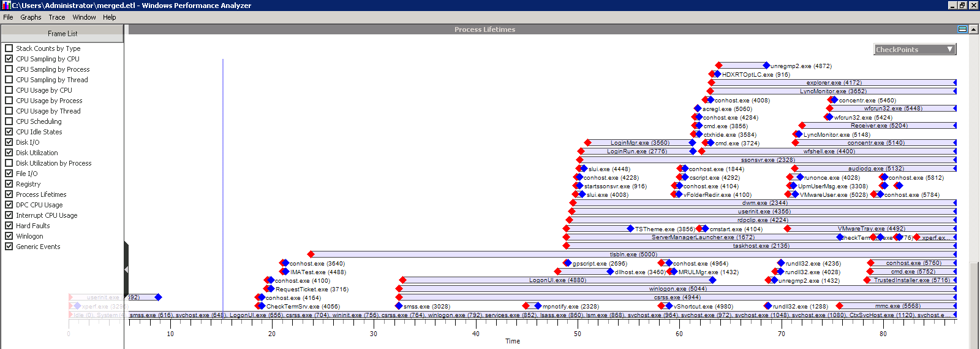Click red start diamond of audiodg.exe (5132)
Screen dimensions: 980x349
tap(794, 168)
